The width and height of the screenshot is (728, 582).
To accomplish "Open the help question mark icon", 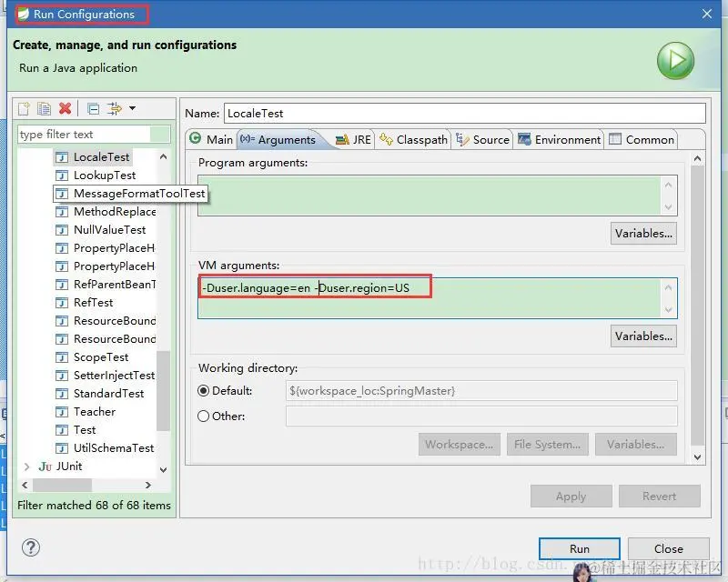I will (x=31, y=547).
